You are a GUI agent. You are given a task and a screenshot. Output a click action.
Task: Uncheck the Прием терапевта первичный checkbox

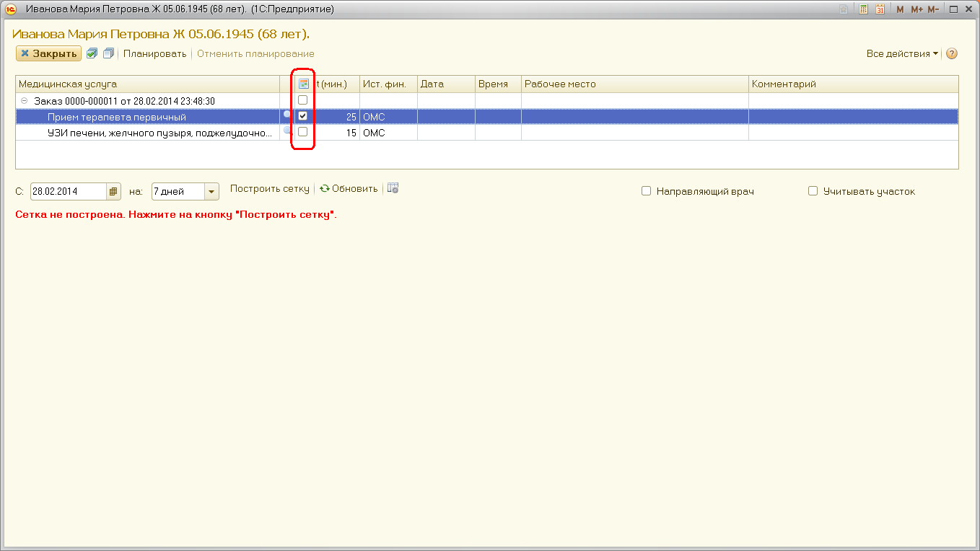(x=303, y=116)
